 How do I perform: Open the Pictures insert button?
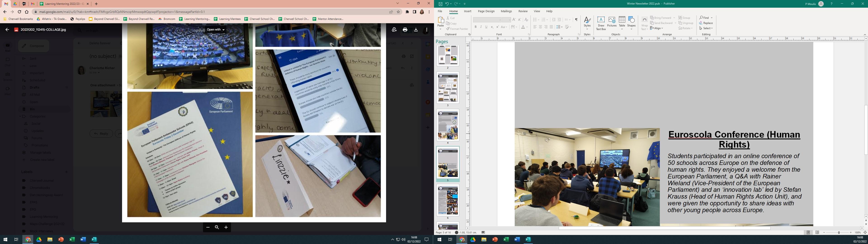tap(612, 21)
